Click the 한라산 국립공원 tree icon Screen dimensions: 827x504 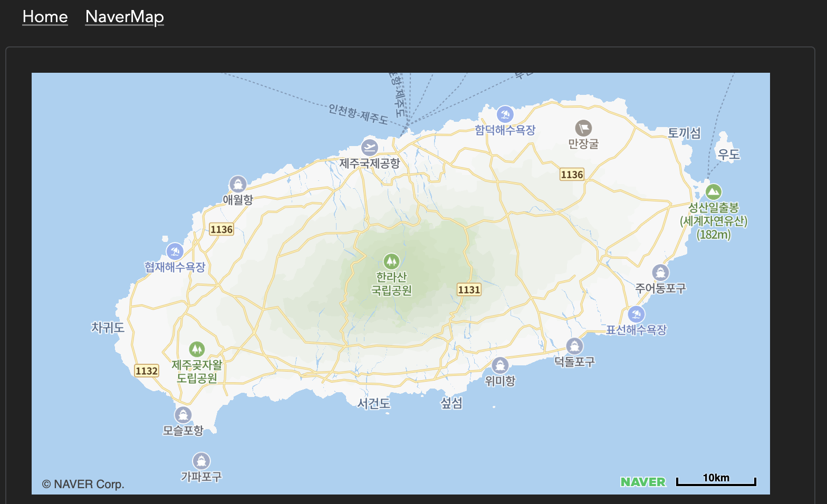(391, 261)
